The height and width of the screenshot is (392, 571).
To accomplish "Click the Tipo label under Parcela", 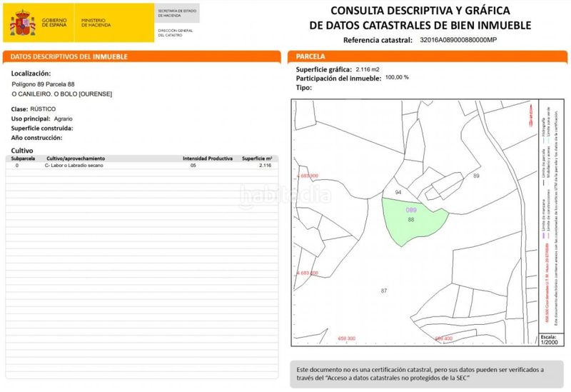I will pyautogui.click(x=304, y=88).
